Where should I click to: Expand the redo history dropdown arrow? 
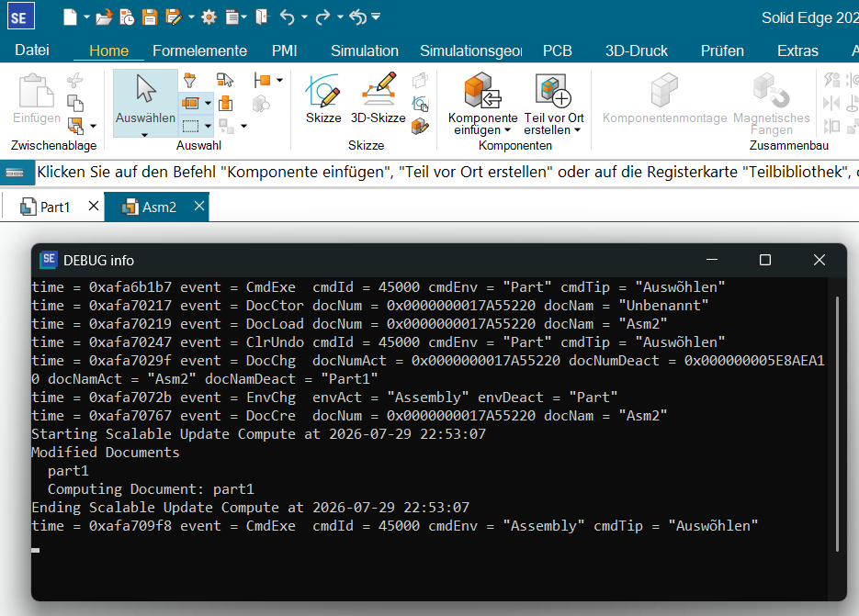click(x=340, y=17)
